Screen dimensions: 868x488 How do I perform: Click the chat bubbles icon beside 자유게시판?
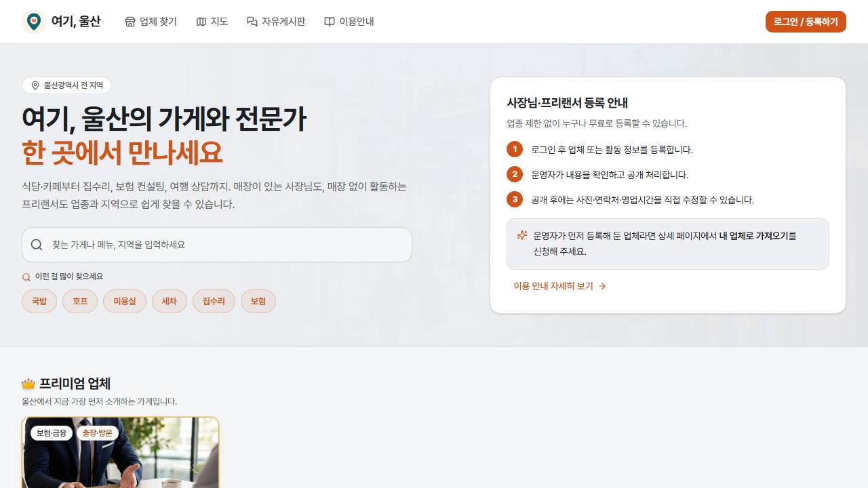click(x=252, y=22)
